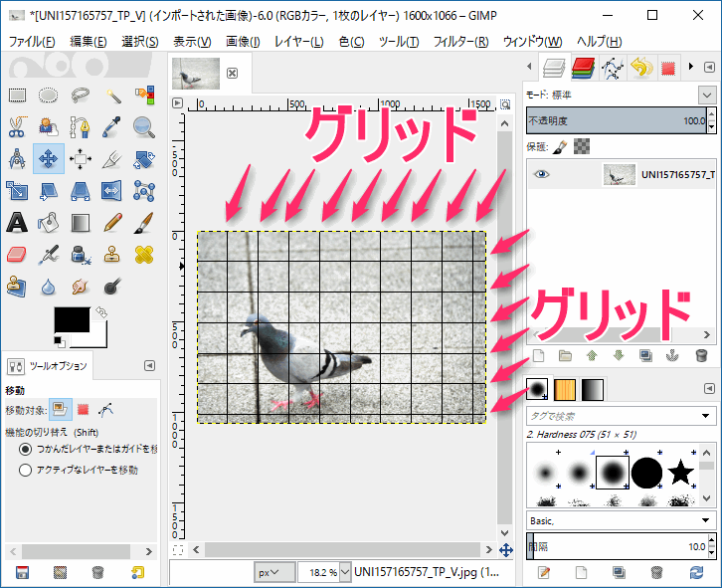Pick the Fuzzy Select magic wand tool
The image size is (722, 588).
[112, 96]
